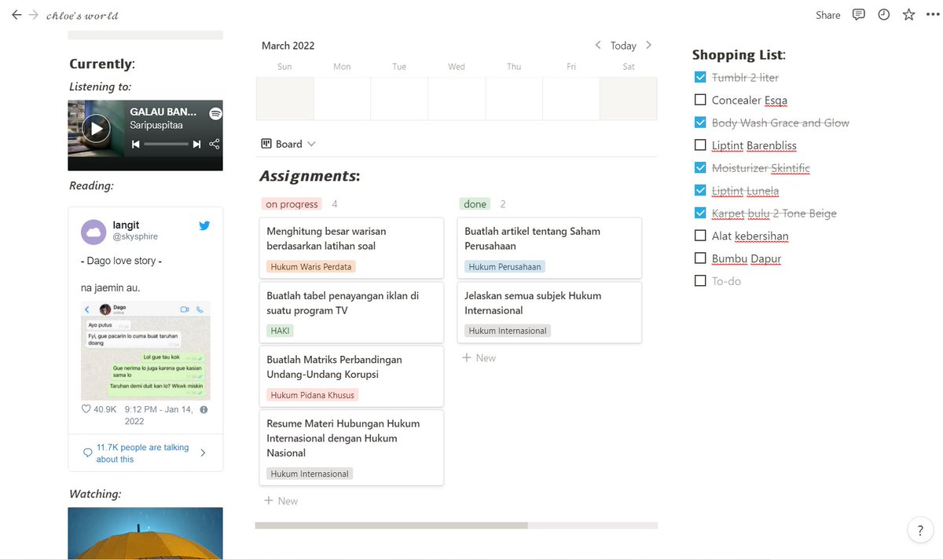Open langit's profile avatar
This screenshot has width=943, height=560.
(x=94, y=232)
